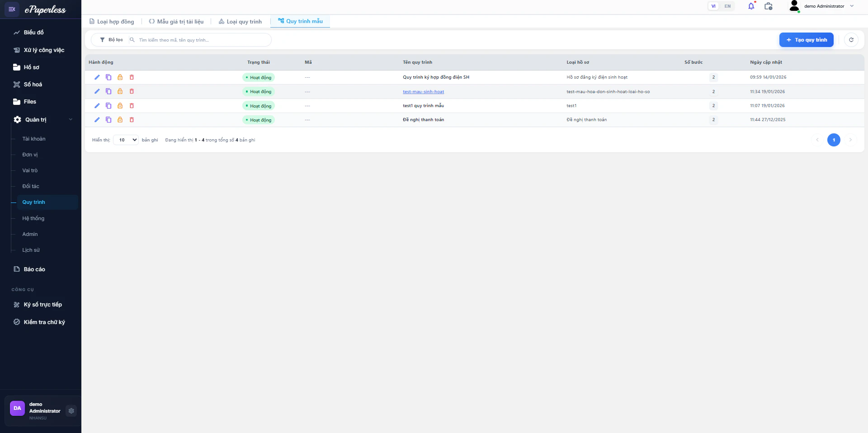The height and width of the screenshot is (433, 868).
Task: Go to Đối tác under Quản trị
Action: (x=31, y=186)
